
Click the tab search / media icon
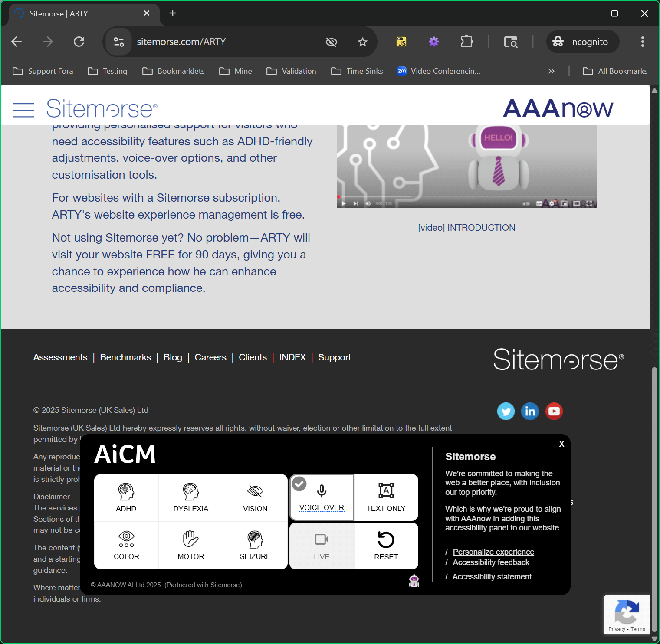pyautogui.click(x=511, y=42)
